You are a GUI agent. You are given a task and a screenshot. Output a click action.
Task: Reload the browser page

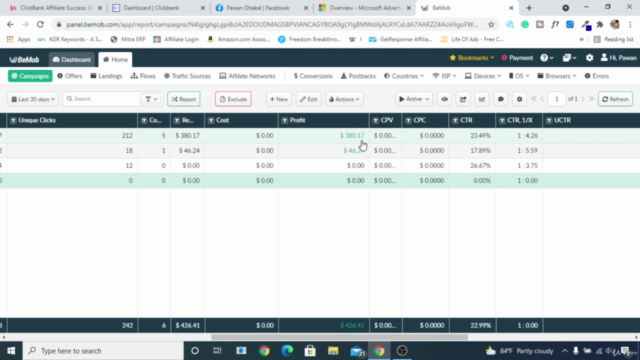40,24
